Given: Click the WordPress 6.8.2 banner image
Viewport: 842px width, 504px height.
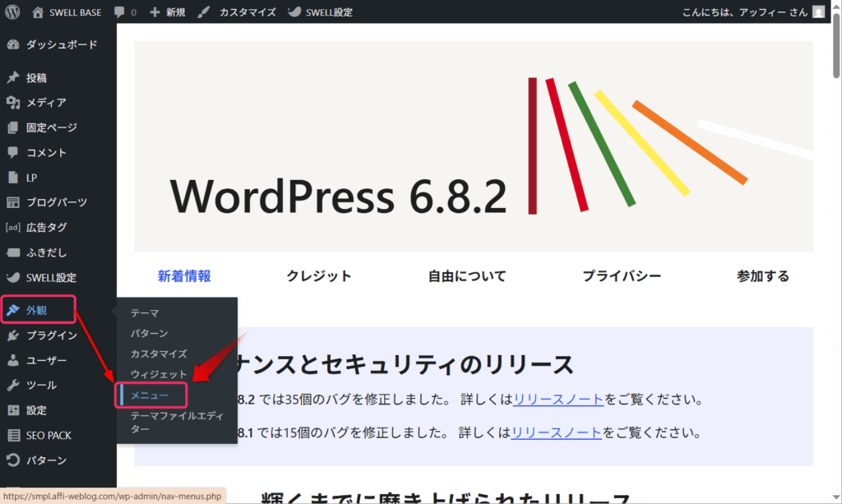Looking at the screenshot, I should [x=474, y=146].
